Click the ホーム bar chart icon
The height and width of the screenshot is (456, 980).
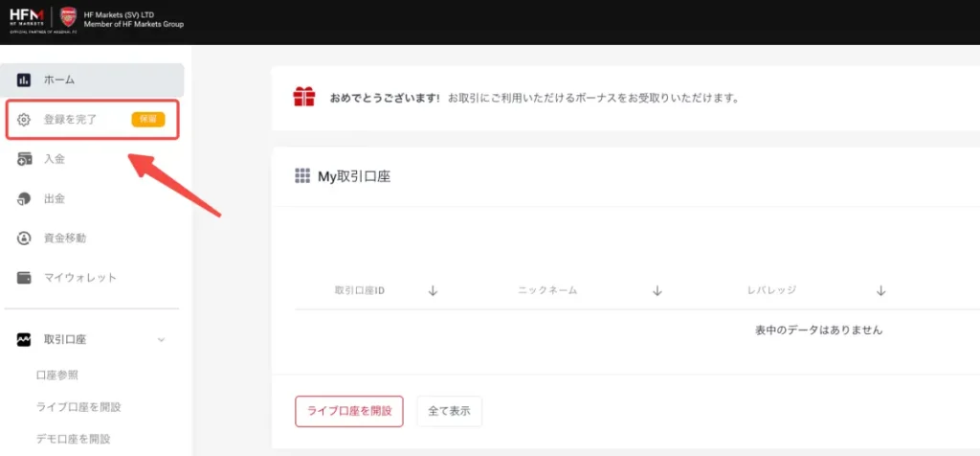(24, 80)
